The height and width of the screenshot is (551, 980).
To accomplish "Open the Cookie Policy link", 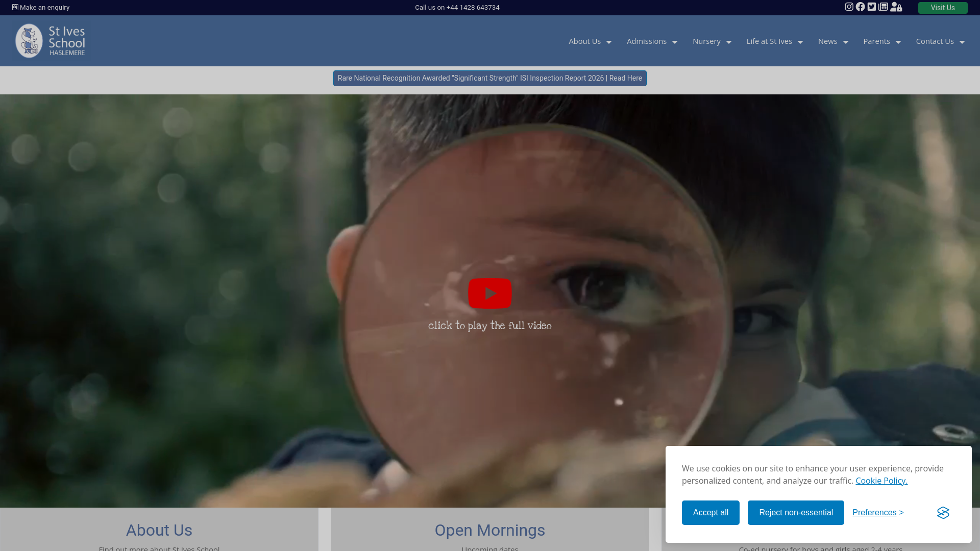I will pyautogui.click(x=881, y=481).
